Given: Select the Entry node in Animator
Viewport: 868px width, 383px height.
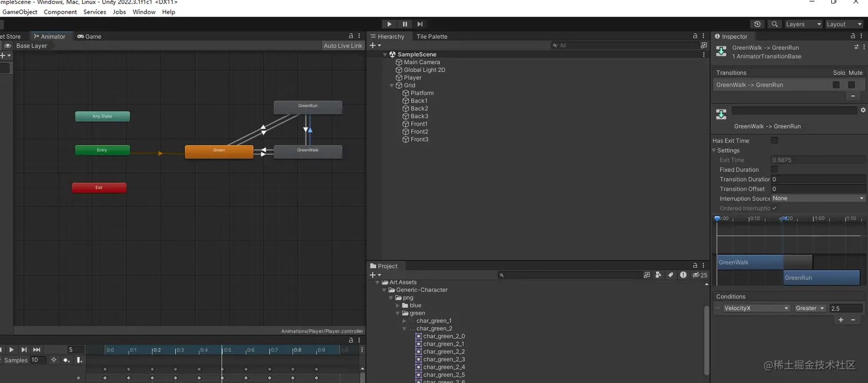Looking at the screenshot, I should [102, 150].
